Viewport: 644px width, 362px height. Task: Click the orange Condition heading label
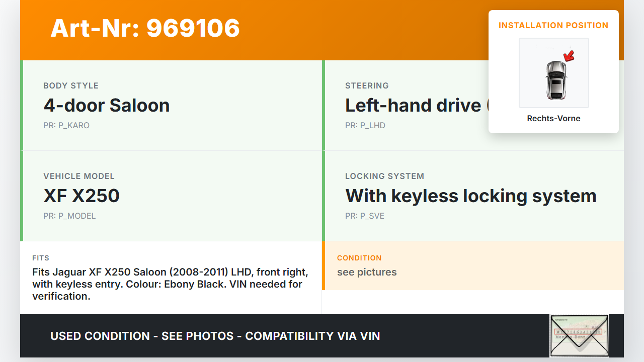click(359, 258)
